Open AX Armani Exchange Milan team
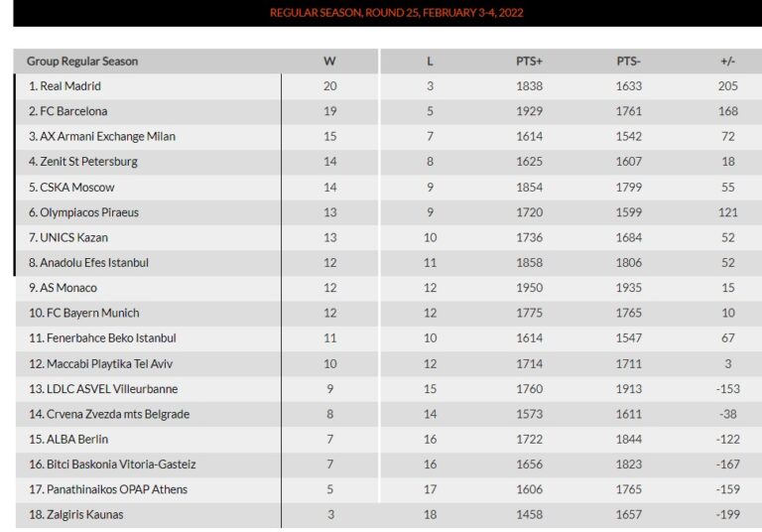Screen dimensions: 762x532 click(101, 136)
